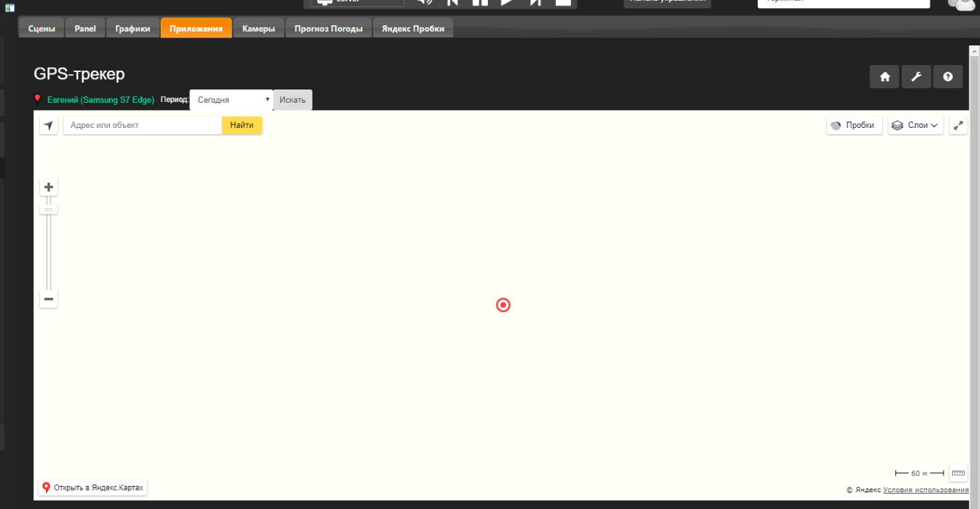Open the Яндекс Пробки tab
Screen dimensions: 980x509
tap(413, 29)
